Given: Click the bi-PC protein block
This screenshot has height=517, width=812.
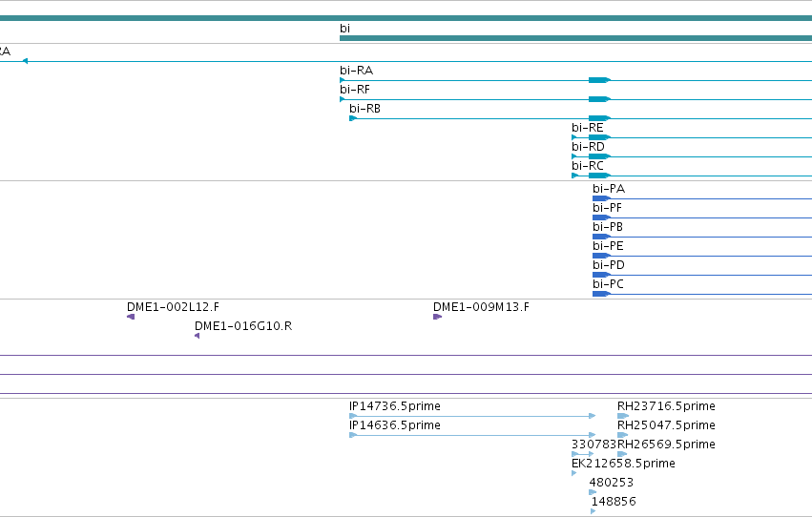Looking at the screenshot, I should (x=601, y=294).
